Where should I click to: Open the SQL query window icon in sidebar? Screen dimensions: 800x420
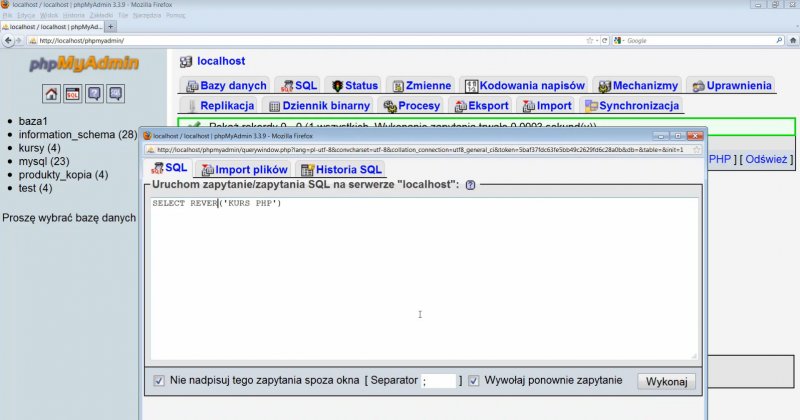[72, 94]
